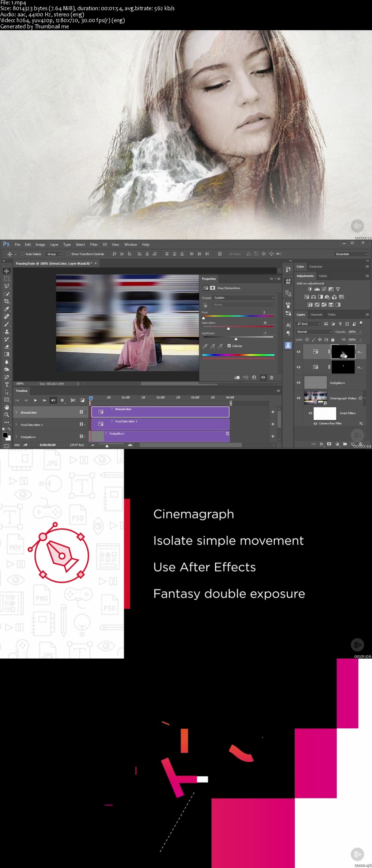Switch to the Channels tab
The image size is (372, 868).
coord(316,315)
